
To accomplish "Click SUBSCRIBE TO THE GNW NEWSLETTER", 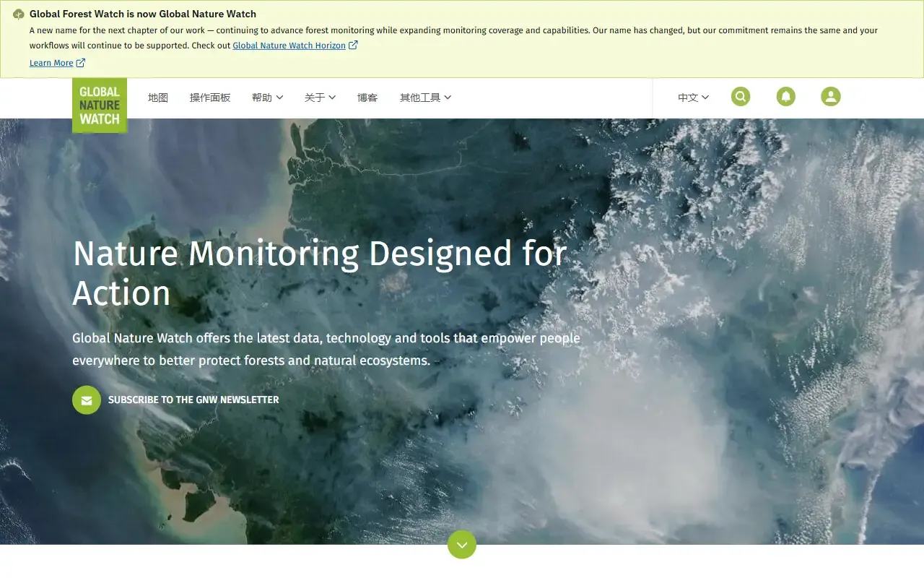I will point(193,400).
